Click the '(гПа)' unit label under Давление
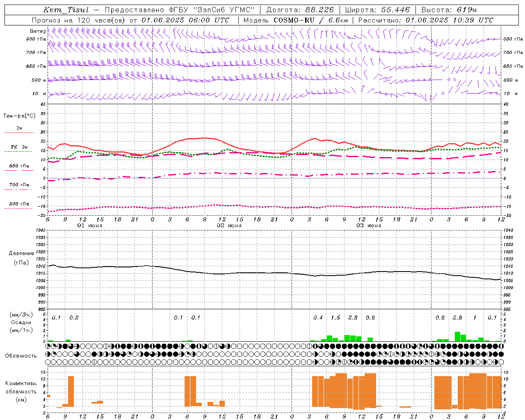This screenshot has height=420, width=525. click(21, 262)
